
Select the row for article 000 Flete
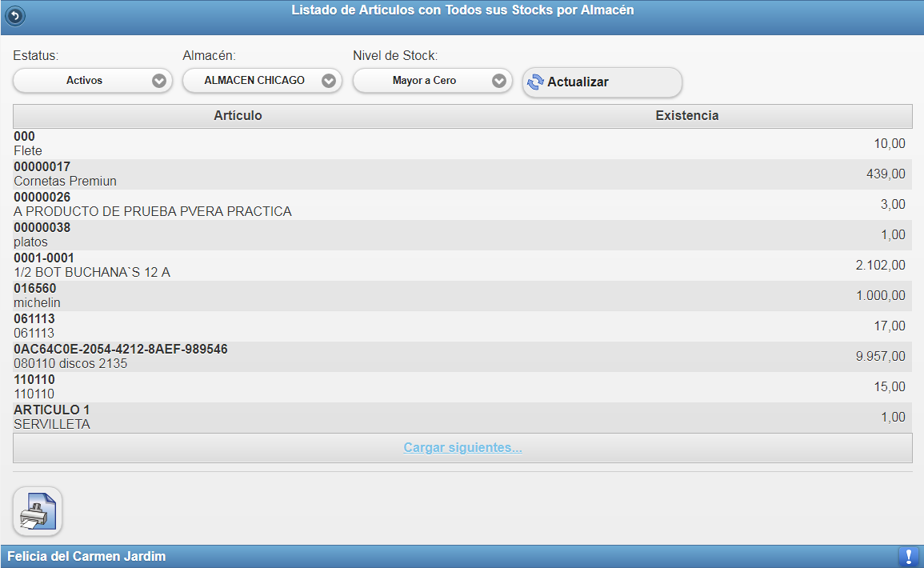pos(462,144)
